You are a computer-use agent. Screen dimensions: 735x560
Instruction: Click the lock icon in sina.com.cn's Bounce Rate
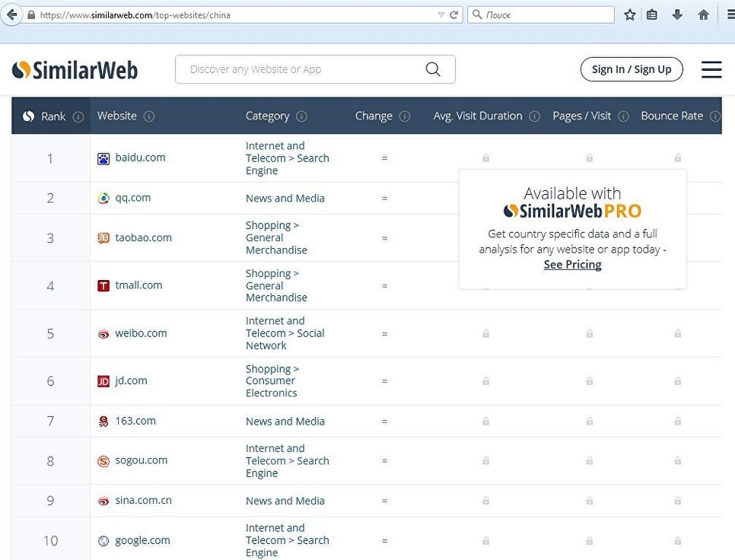[x=677, y=501]
